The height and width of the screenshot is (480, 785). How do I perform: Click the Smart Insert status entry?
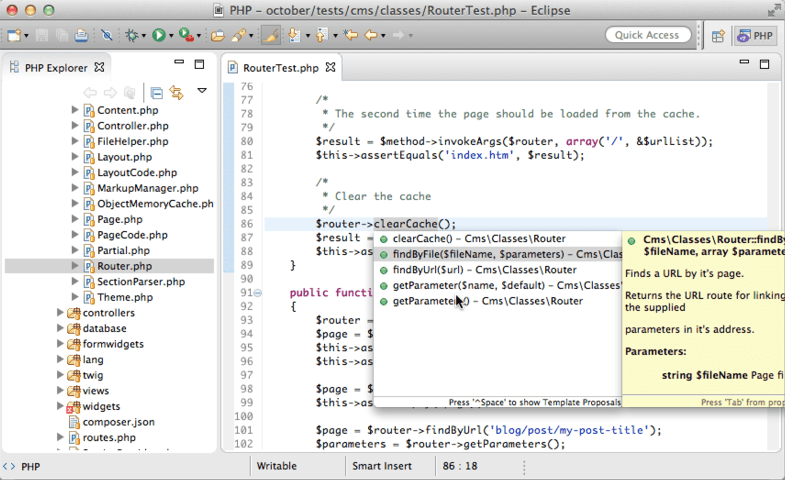(381, 466)
